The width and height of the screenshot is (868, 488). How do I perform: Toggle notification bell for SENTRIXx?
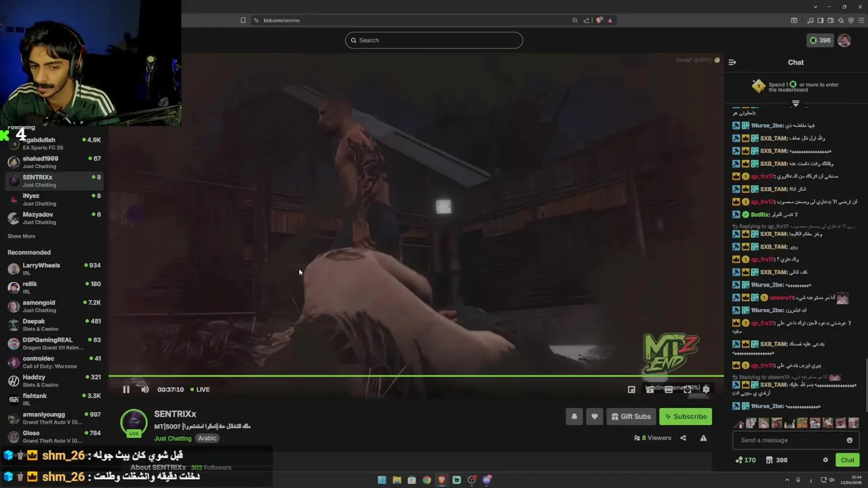click(x=574, y=416)
